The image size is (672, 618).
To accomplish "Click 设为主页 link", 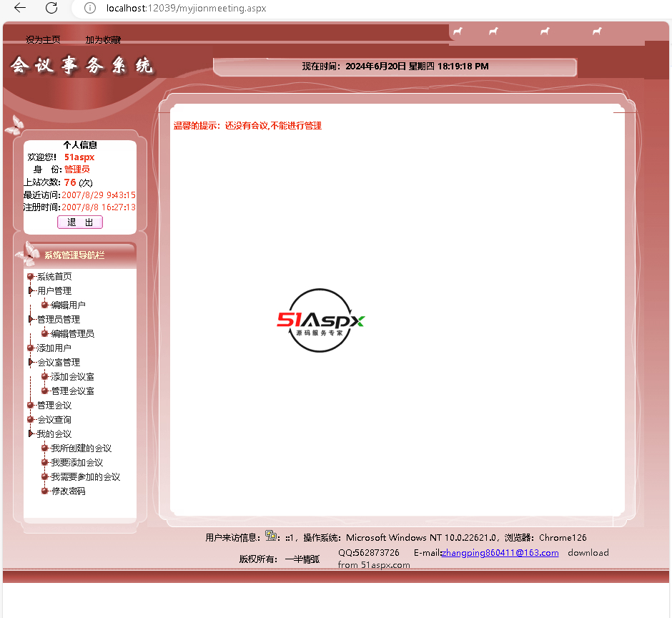I will tap(43, 40).
